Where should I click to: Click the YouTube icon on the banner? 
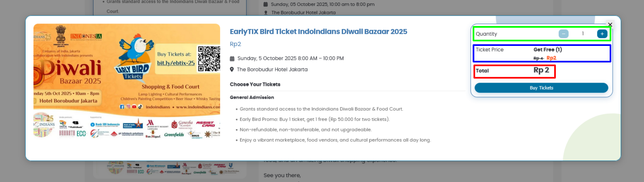tap(134, 106)
